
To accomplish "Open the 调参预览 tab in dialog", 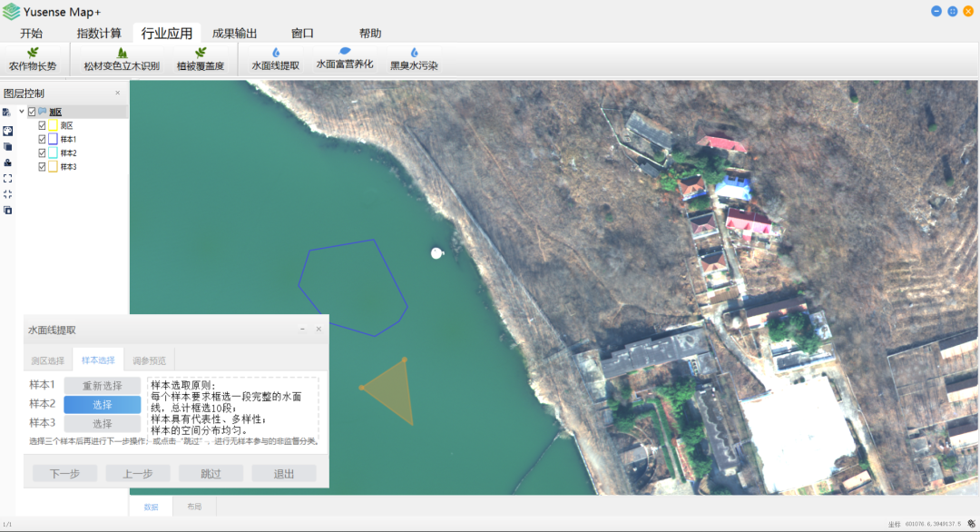I will [149, 360].
